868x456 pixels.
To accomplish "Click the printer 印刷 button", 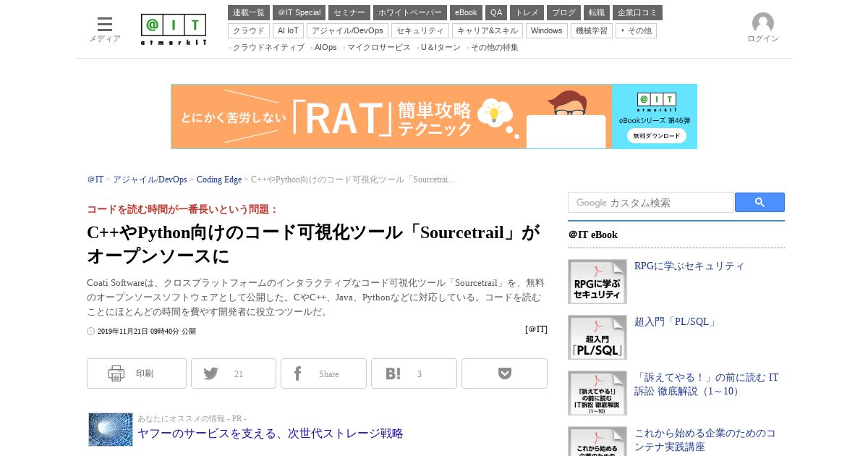I will point(137,373).
